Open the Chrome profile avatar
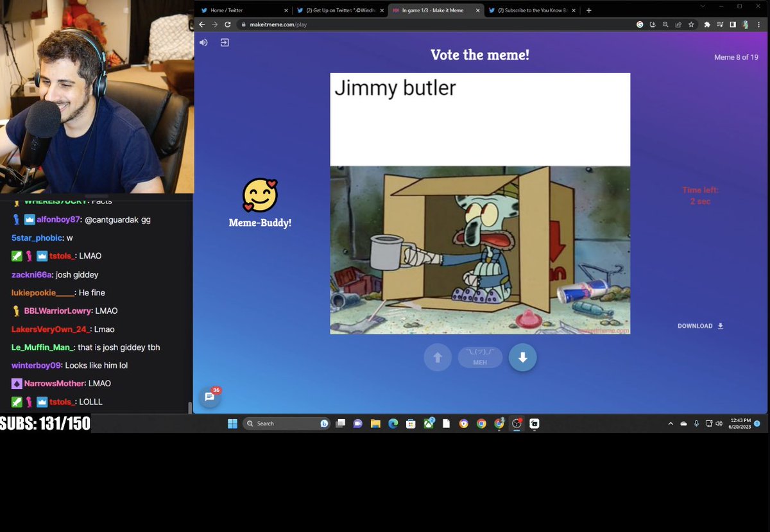The height and width of the screenshot is (532, 770). (x=746, y=24)
